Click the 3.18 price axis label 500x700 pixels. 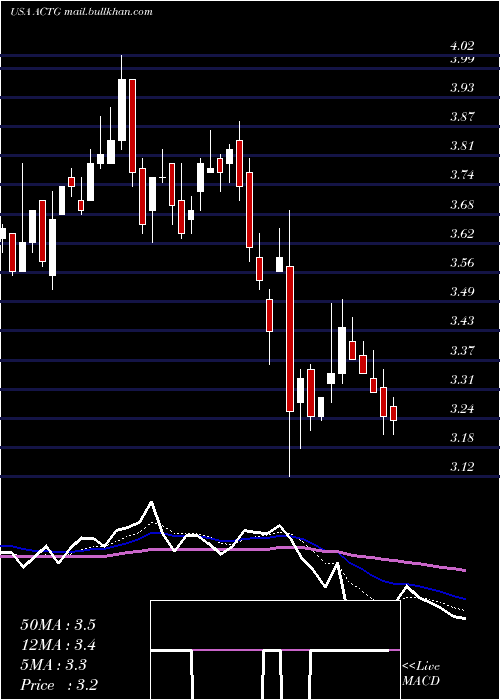[462, 438]
